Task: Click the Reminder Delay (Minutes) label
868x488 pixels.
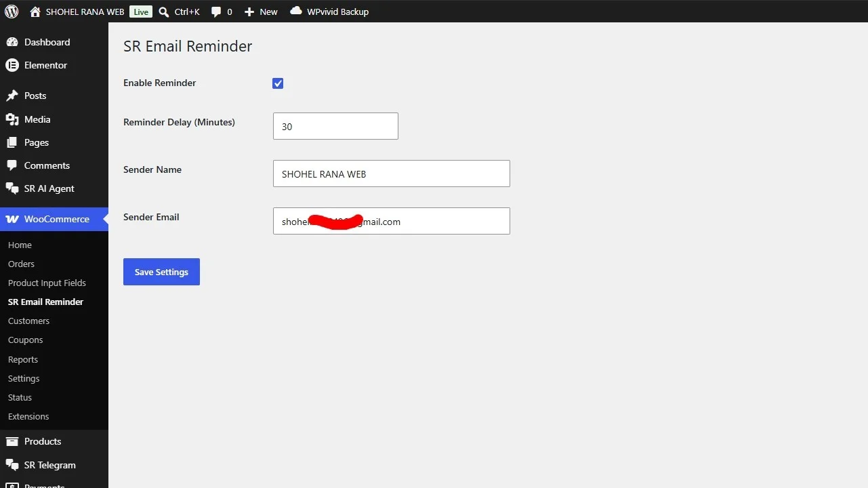Action: (x=179, y=122)
